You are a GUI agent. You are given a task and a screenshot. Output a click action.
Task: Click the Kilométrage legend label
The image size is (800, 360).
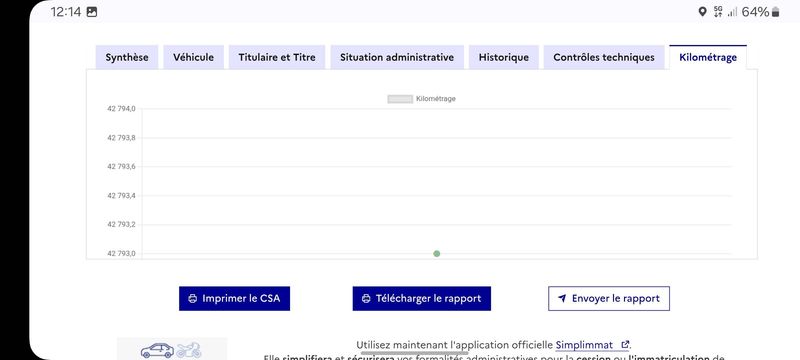(x=436, y=99)
